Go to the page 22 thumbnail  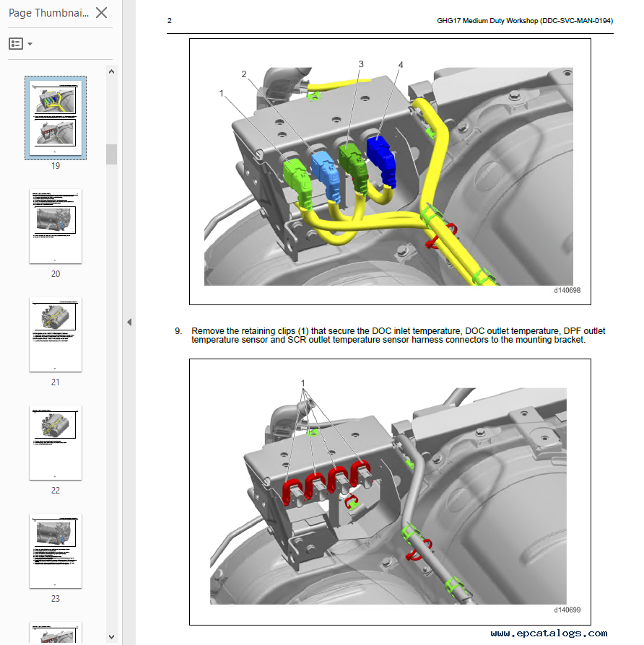click(x=56, y=442)
